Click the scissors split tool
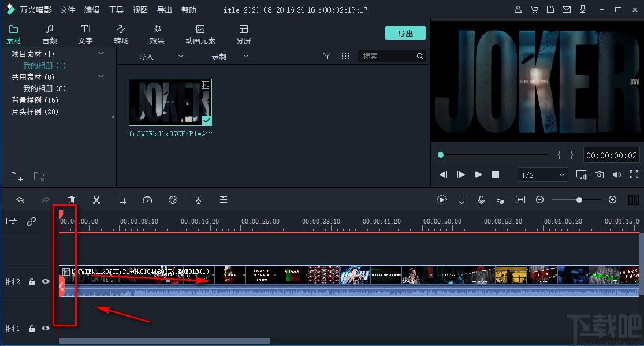Screen dimensions: 644x346 96,200
